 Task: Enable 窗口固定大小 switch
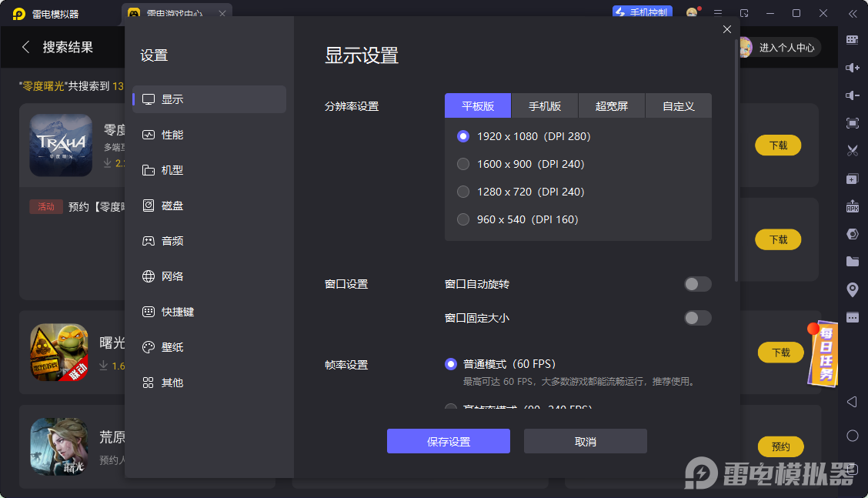tap(697, 318)
